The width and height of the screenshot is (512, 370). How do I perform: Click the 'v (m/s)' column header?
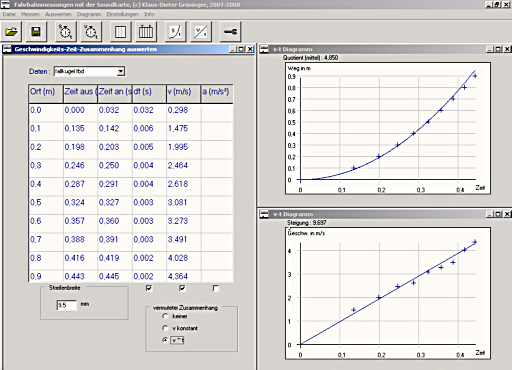pos(184,94)
